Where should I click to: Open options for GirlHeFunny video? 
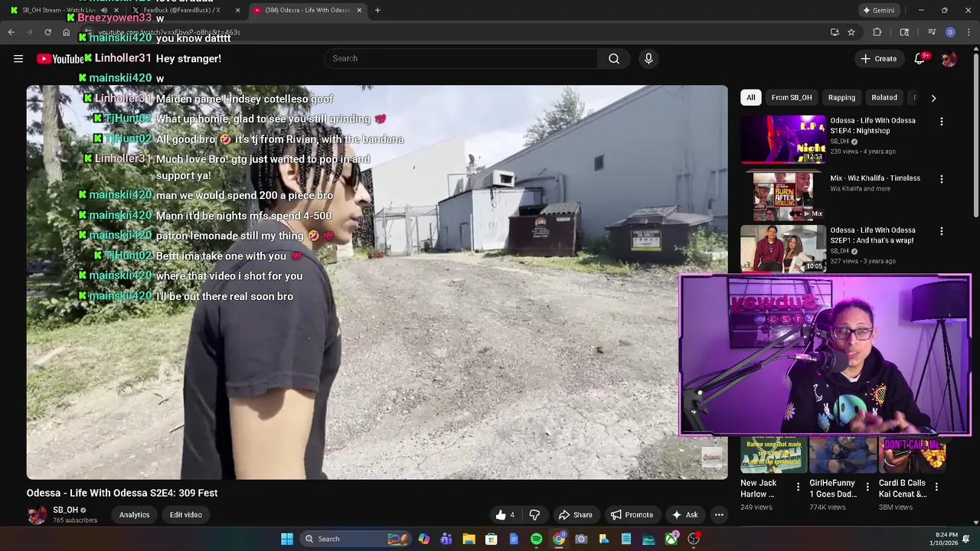(x=867, y=487)
